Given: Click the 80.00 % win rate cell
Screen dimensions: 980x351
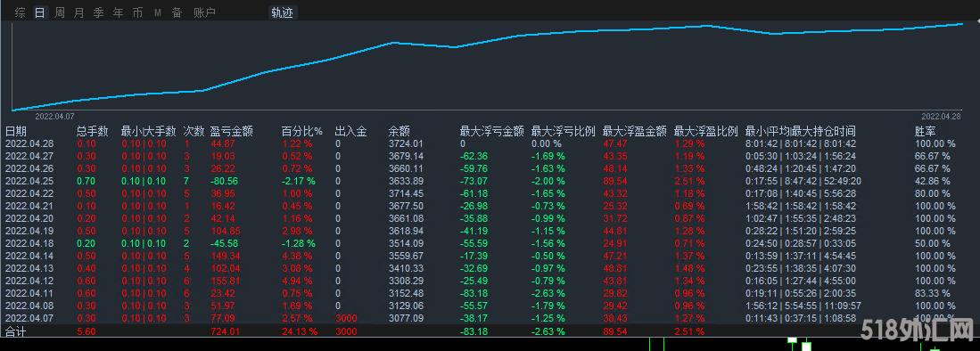Looking at the screenshot, I should [x=933, y=193].
